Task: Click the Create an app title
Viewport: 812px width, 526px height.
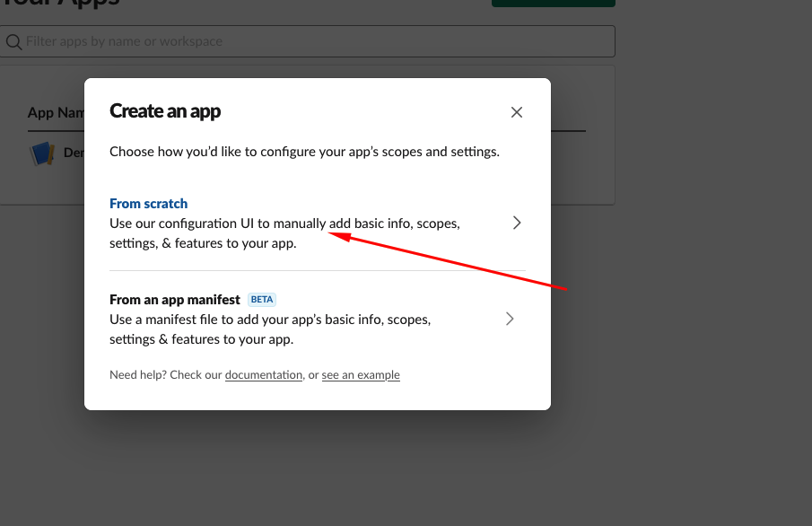Action: 165,111
